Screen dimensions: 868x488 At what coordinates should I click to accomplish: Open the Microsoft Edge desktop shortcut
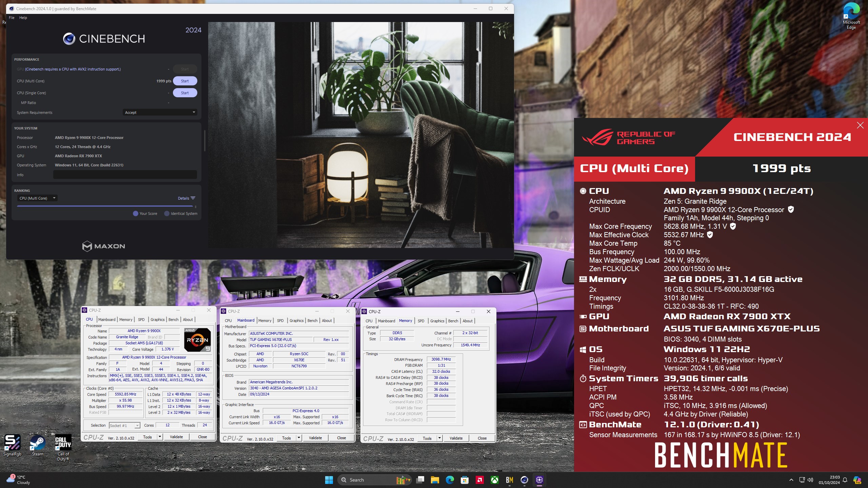coord(851,16)
